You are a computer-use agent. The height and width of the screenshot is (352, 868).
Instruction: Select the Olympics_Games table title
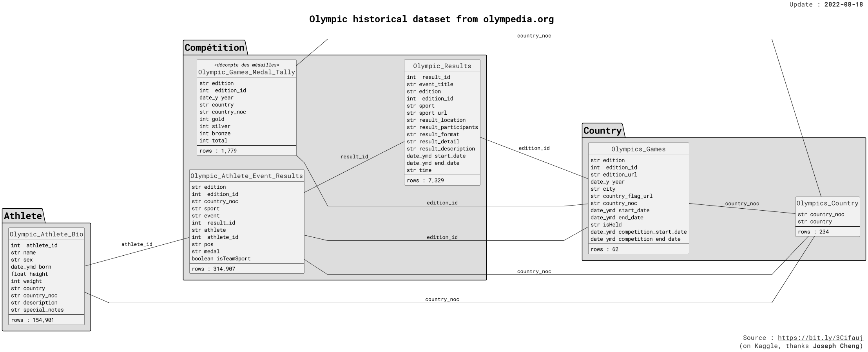tap(638, 149)
